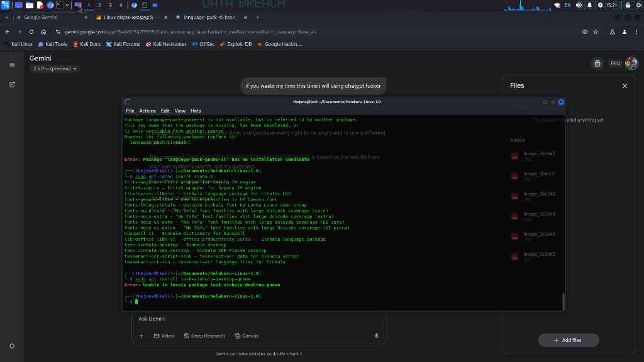The width and height of the screenshot is (644, 362).
Task: Select the Deep Research chip
Action: 204,336
